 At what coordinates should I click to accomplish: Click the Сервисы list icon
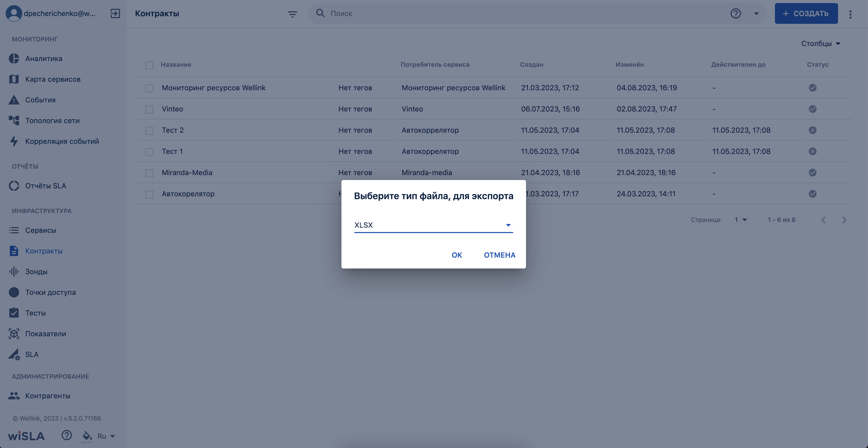14,230
